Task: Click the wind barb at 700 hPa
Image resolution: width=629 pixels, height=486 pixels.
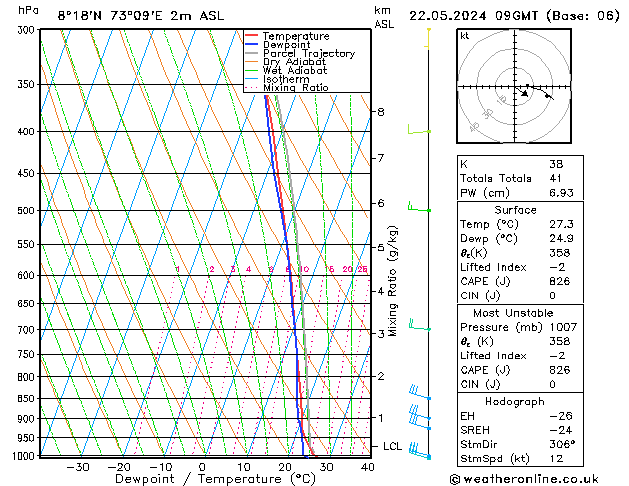Action: tap(420, 325)
